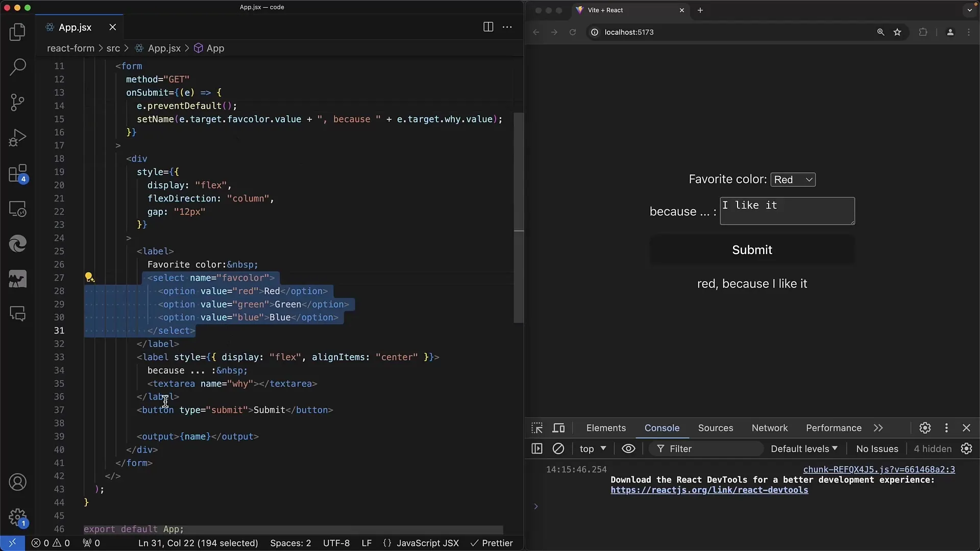The height and width of the screenshot is (551, 980).
Task: Select the App.jsx editor tab
Action: tap(75, 27)
